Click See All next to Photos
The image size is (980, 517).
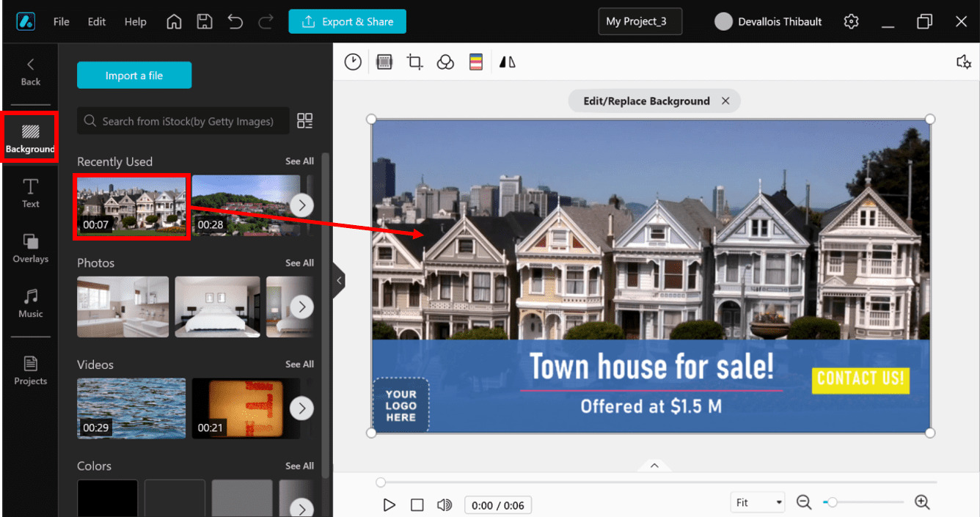(299, 263)
